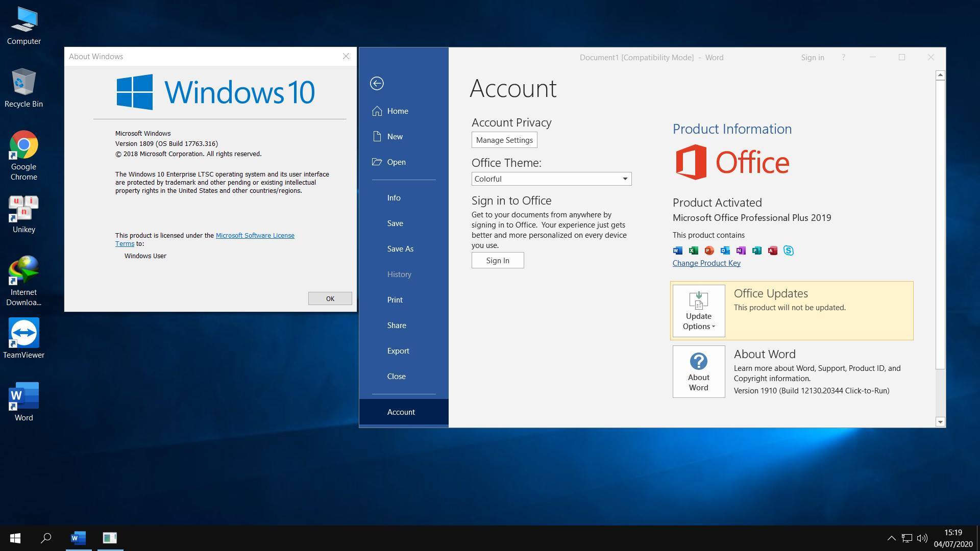The width and height of the screenshot is (980, 551).
Task: Click the Word help question mark
Action: pyautogui.click(x=843, y=57)
